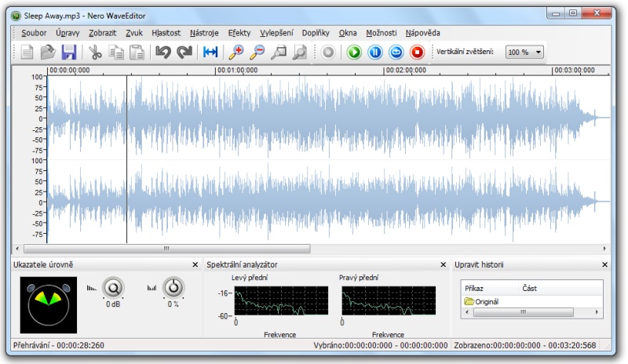
Task: Open the Okna menu
Action: [x=348, y=33]
